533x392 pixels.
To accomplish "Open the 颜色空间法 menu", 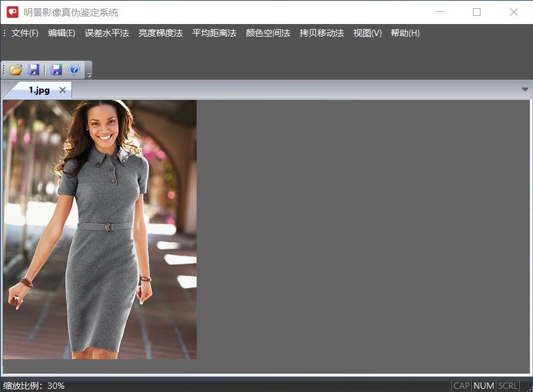I will pos(268,33).
